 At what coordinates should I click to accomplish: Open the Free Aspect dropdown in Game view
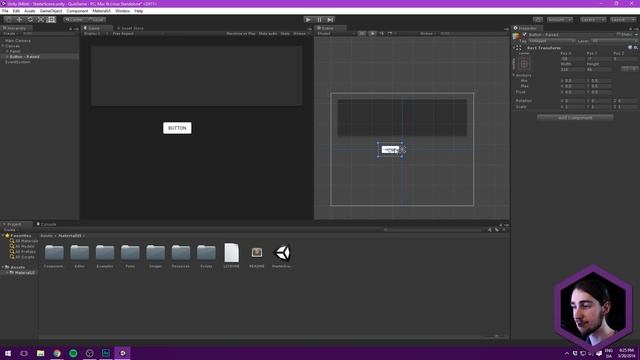click(x=137, y=33)
